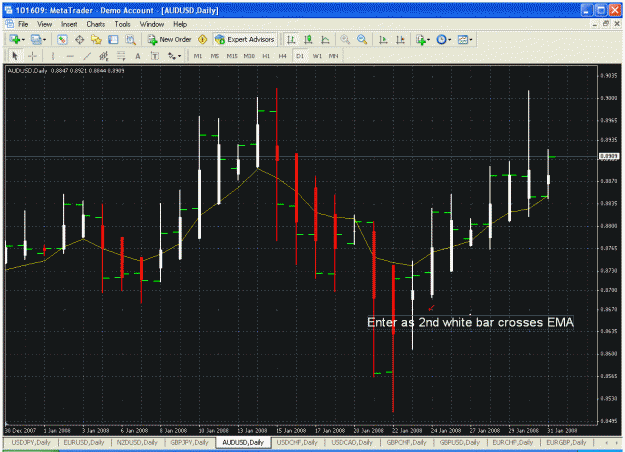
Task: Select the D1 daily timeframe
Action: [300, 56]
